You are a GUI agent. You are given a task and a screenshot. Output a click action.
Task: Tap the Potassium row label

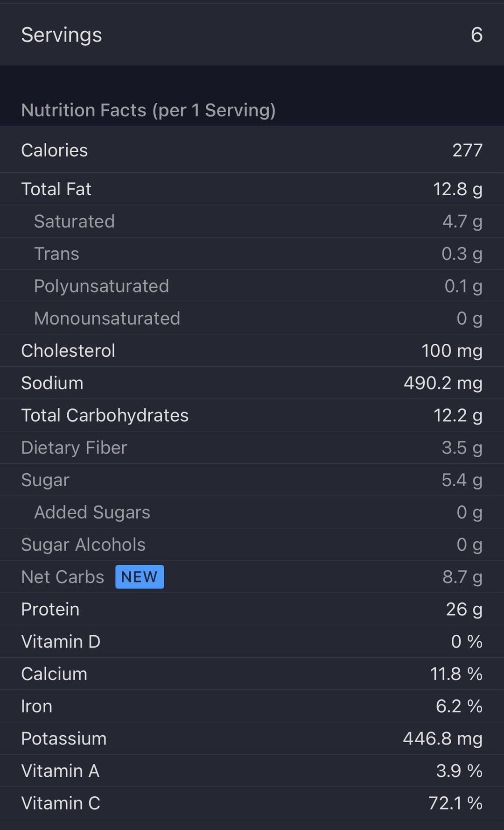coord(64,738)
